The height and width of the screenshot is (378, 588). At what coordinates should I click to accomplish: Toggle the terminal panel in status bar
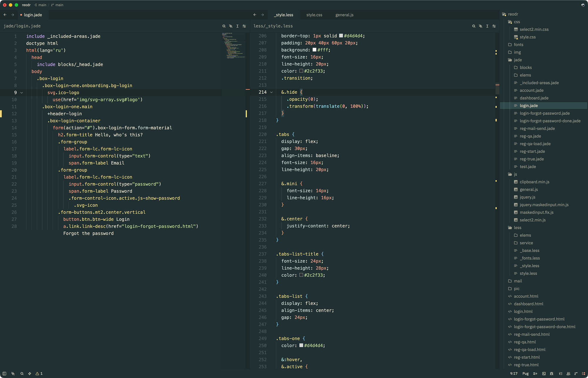(x=544, y=374)
